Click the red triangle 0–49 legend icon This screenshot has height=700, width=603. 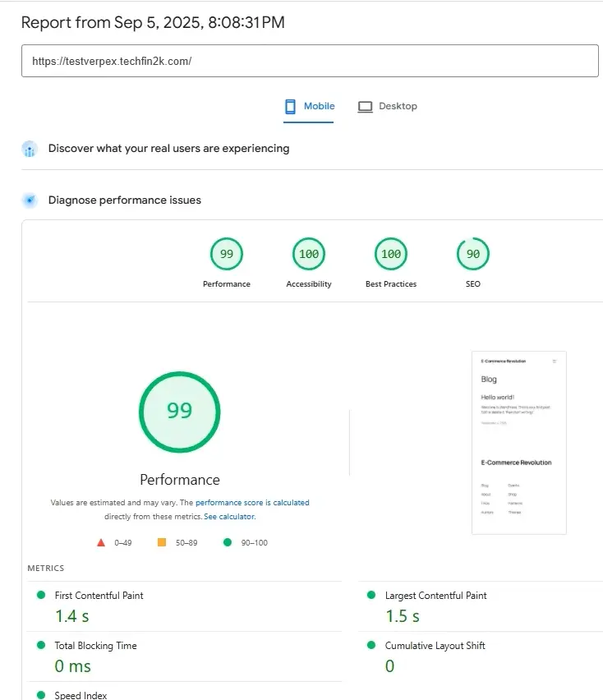click(x=101, y=542)
